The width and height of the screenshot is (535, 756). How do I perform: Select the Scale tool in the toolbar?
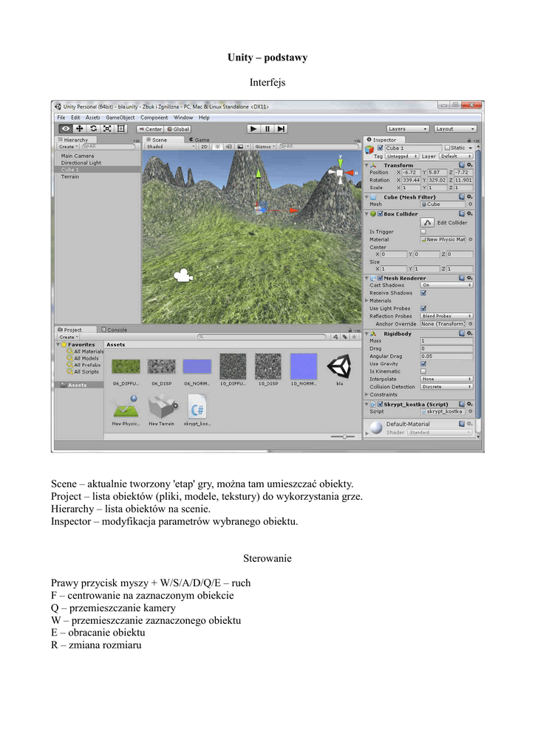click(x=107, y=128)
